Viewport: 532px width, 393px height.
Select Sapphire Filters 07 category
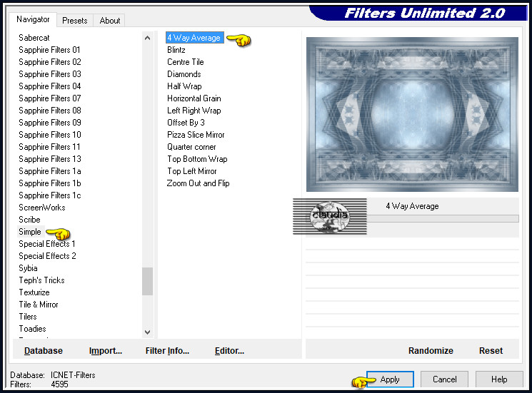50,98
